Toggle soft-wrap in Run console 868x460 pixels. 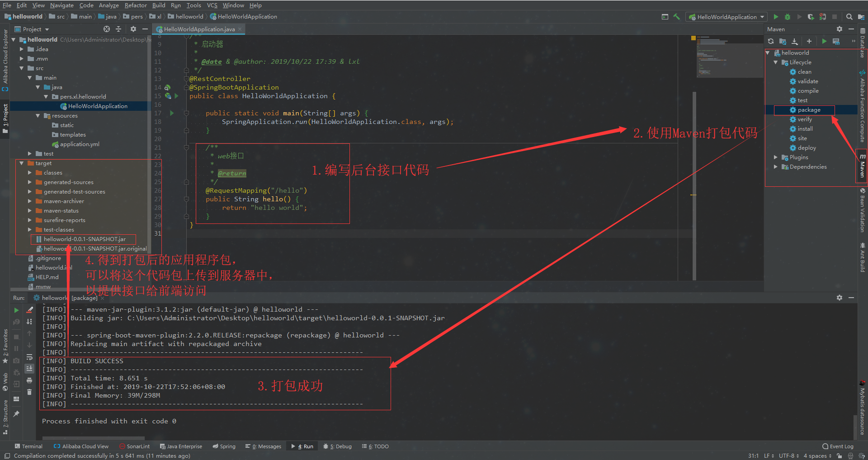tap(29, 357)
